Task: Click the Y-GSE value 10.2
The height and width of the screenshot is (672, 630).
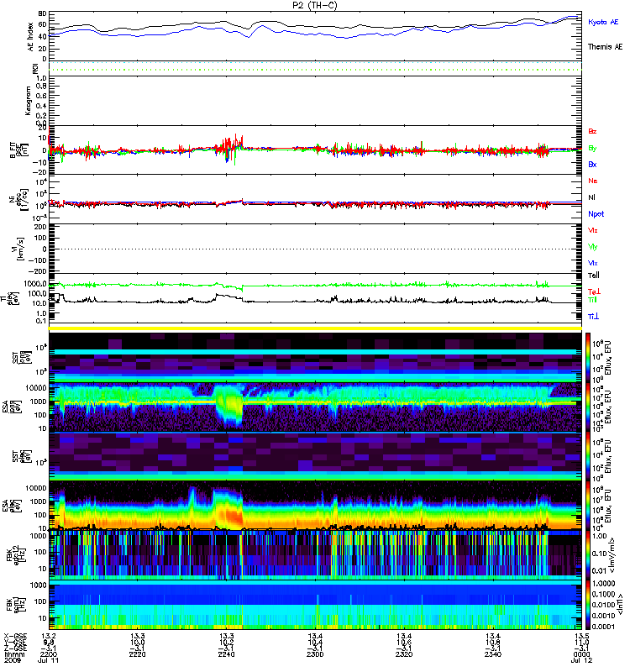Action: (x=226, y=643)
